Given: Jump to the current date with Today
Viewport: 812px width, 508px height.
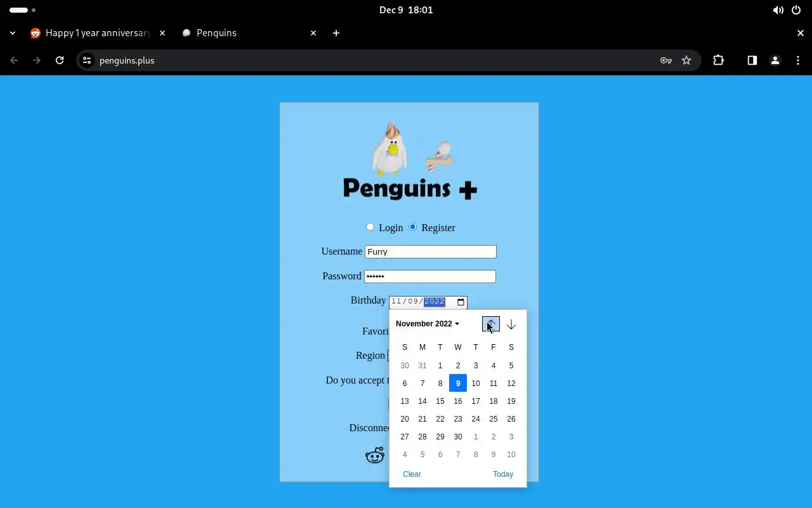Looking at the screenshot, I should click(503, 474).
